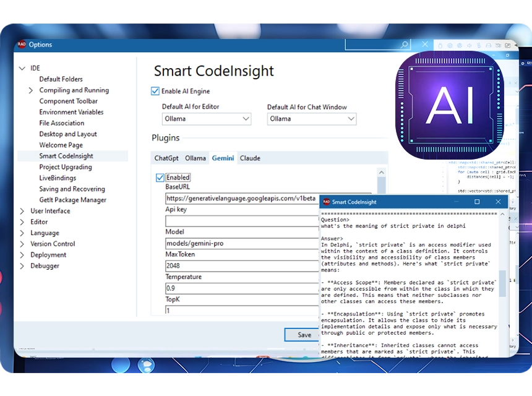Open the Claude plugin tab
Viewport: 532px width, 396px height.
point(250,158)
